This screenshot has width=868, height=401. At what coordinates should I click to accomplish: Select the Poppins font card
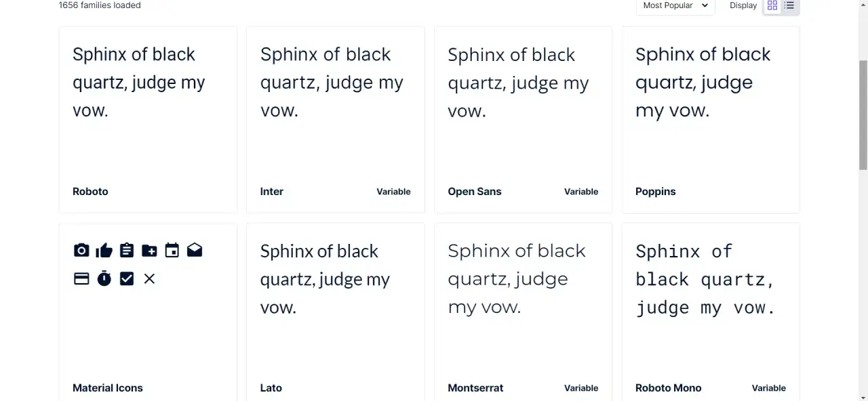pyautogui.click(x=711, y=120)
